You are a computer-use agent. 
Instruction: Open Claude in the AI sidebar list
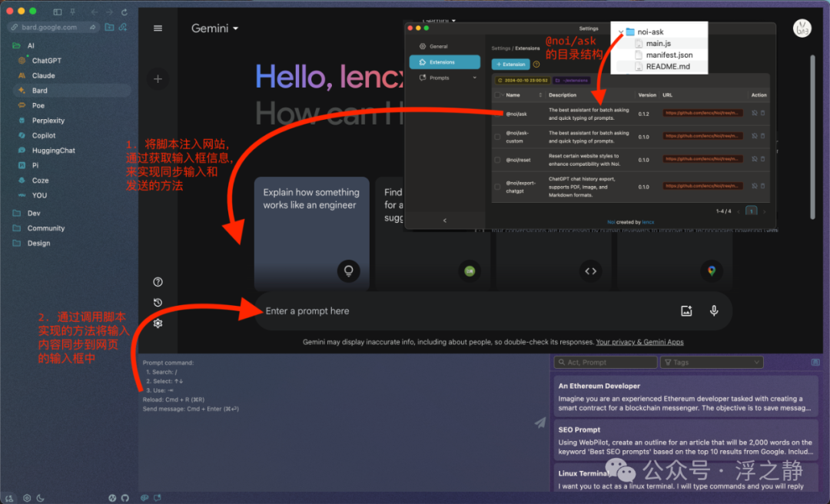tap(43, 76)
